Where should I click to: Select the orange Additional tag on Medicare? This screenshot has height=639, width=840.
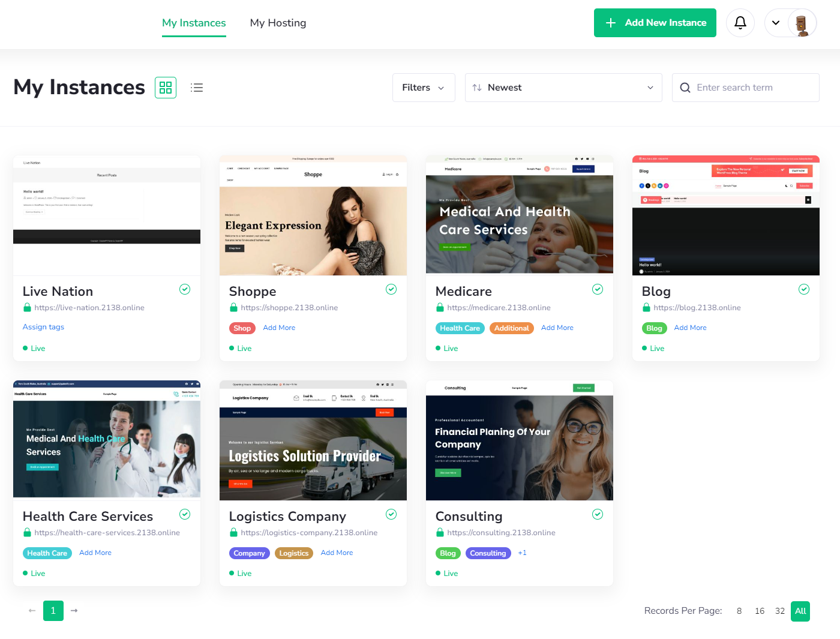(x=511, y=328)
